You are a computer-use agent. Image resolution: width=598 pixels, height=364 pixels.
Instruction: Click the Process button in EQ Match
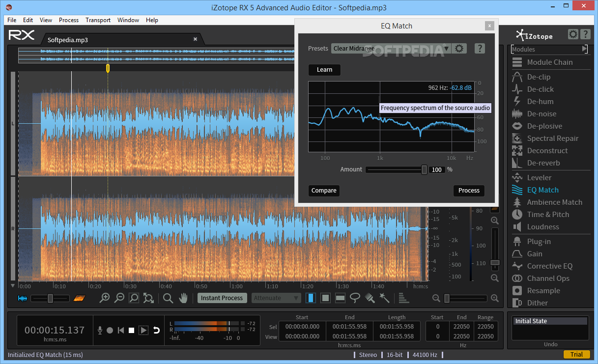point(469,191)
